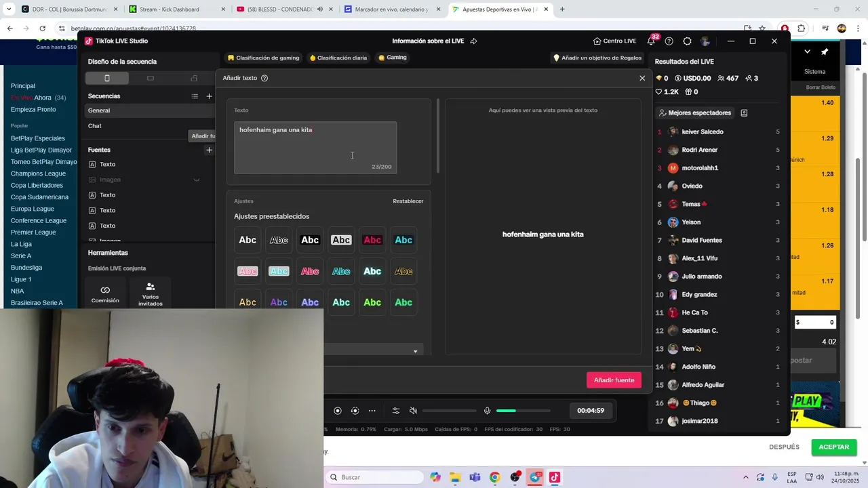Click Añadir un objetivo de Regalos

[597, 58]
